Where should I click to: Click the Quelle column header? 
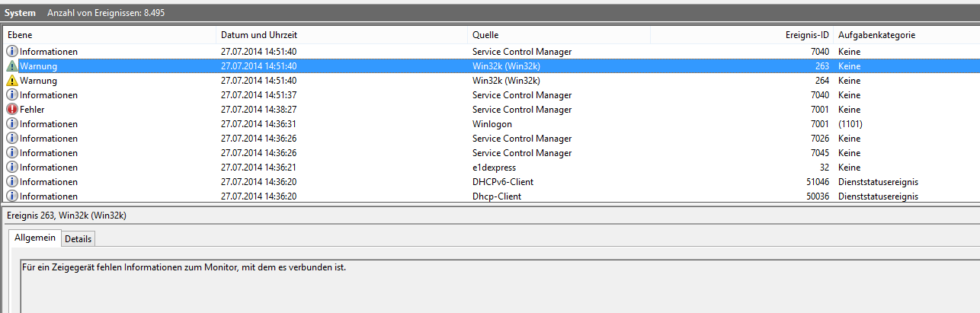[485, 35]
